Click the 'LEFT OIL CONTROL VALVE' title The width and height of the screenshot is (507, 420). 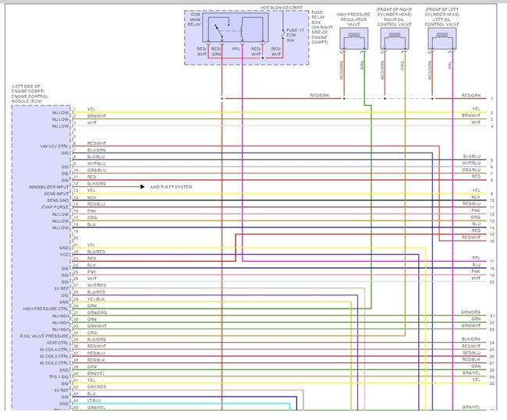(x=442, y=22)
